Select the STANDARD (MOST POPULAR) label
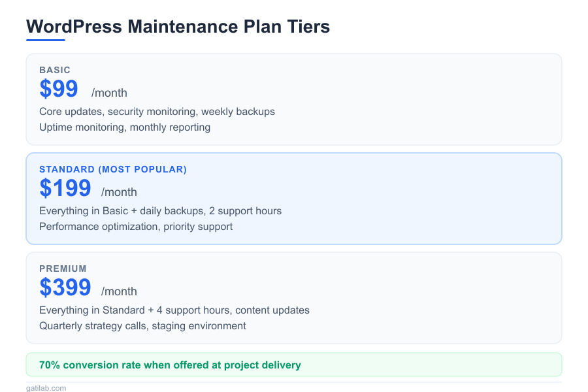Image resolution: width=588 pixels, height=392 pixels. [113, 169]
